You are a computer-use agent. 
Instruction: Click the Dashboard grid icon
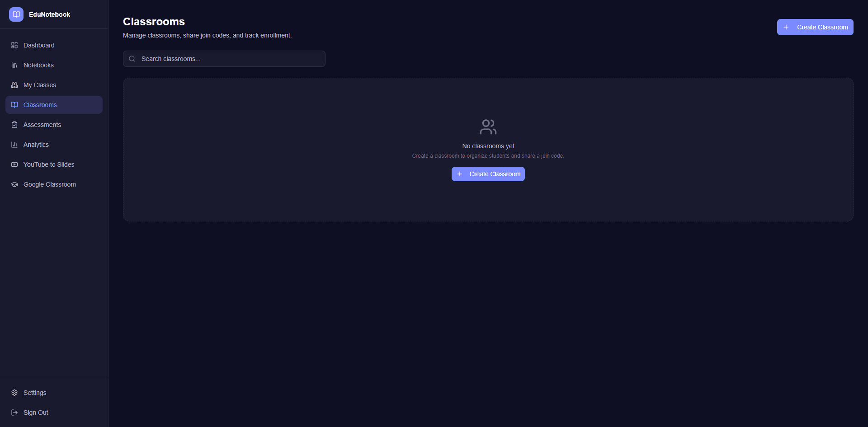(x=14, y=45)
